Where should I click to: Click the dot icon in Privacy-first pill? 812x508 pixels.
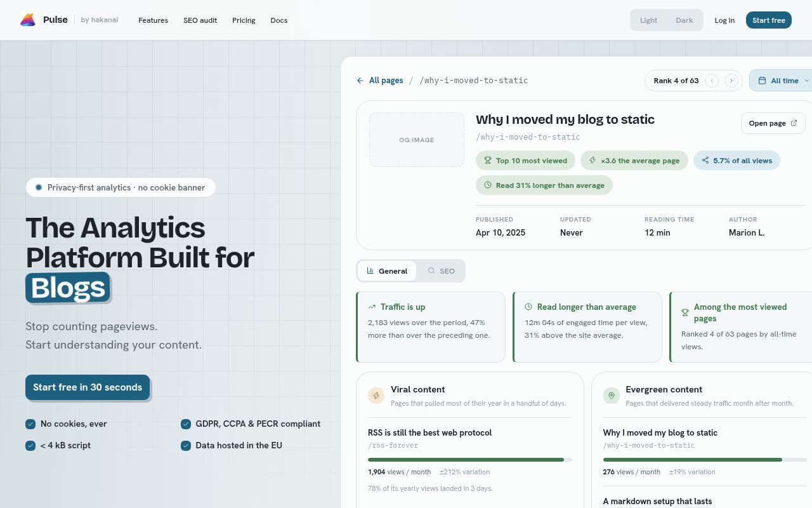(39, 187)
